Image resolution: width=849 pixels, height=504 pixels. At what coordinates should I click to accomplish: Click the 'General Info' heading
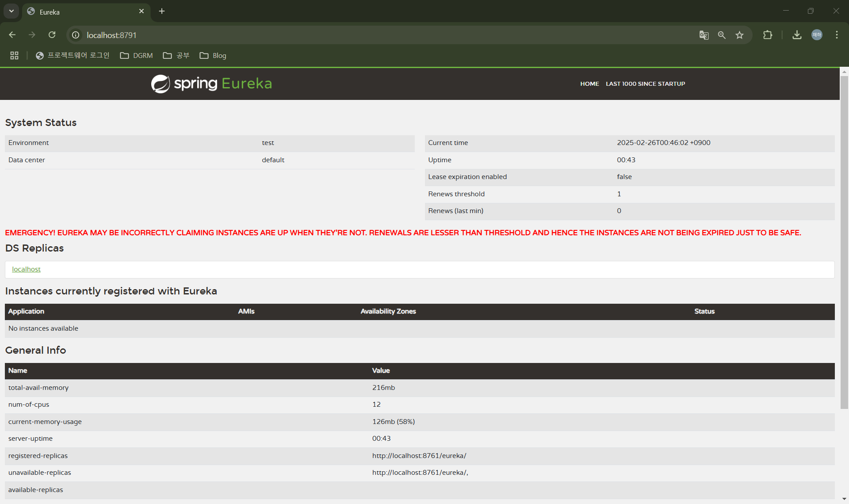click(x=35, y=351)
